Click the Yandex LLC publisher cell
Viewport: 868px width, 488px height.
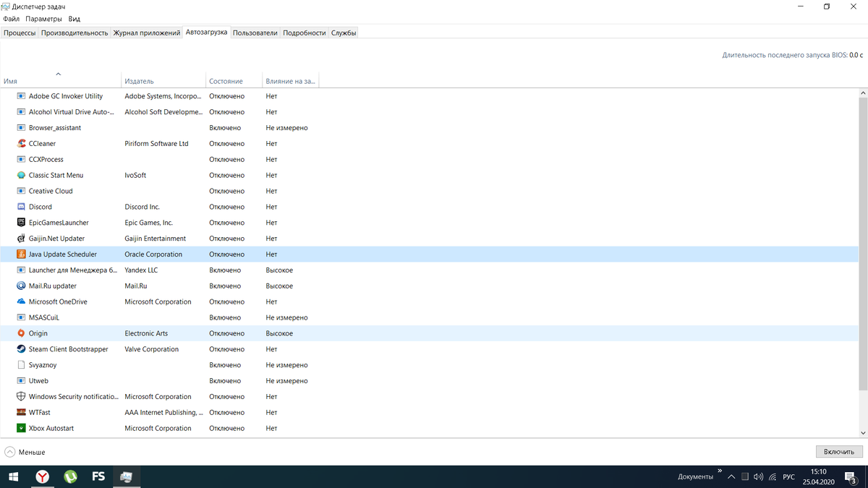[141, 270]
